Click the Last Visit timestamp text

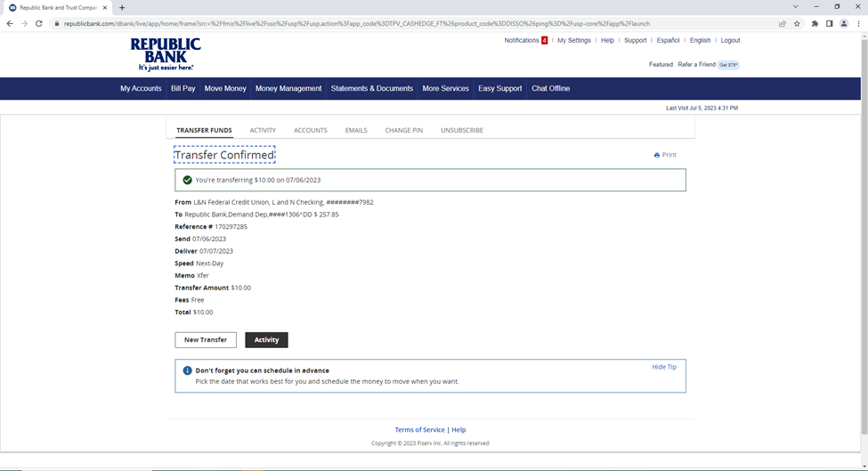pyautogui.click(x=702, y=108)
